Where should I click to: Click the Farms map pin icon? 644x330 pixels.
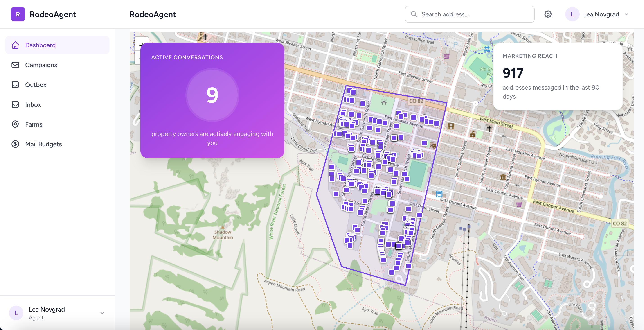(15, 124)
